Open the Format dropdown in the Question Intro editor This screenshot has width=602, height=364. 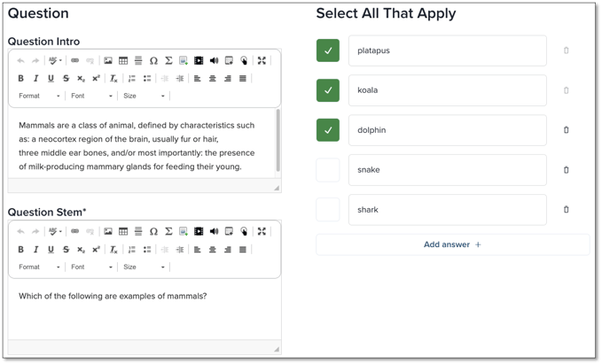point(39,96)
